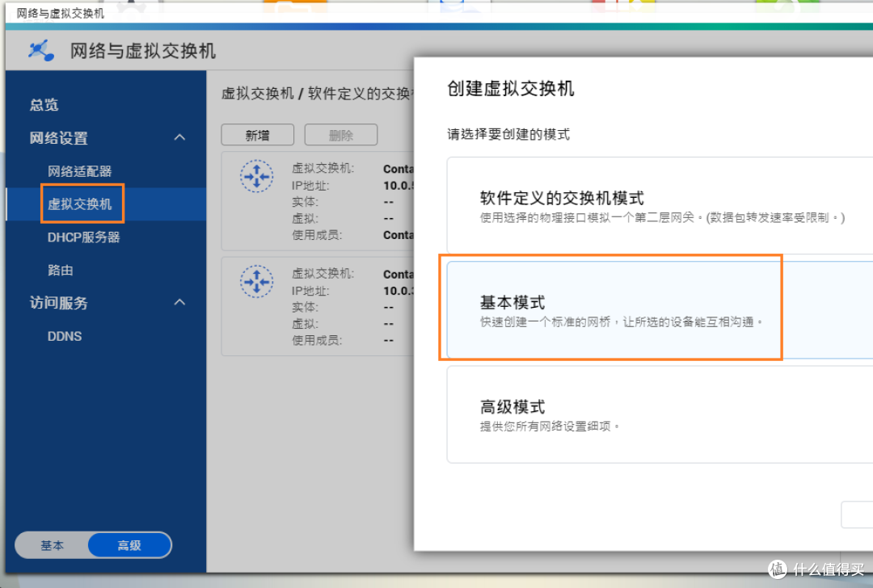Viewport: 873px width, 588px height.
Task: Open 网络适配器 settings
Action: [79, 171]
